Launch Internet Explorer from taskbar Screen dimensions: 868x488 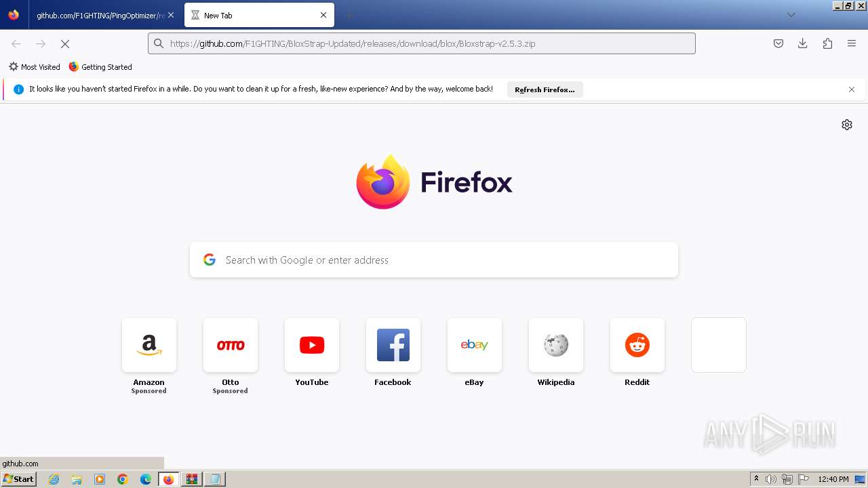click(54, 479)
